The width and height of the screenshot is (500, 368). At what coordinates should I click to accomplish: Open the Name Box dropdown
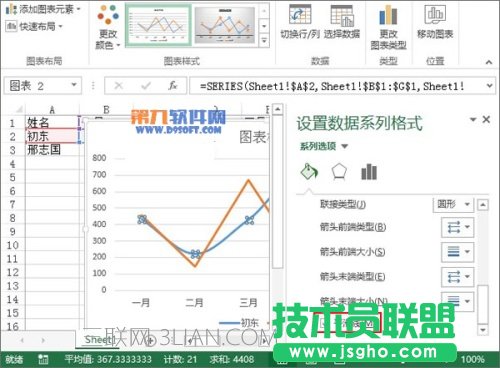tap(74, 85)
